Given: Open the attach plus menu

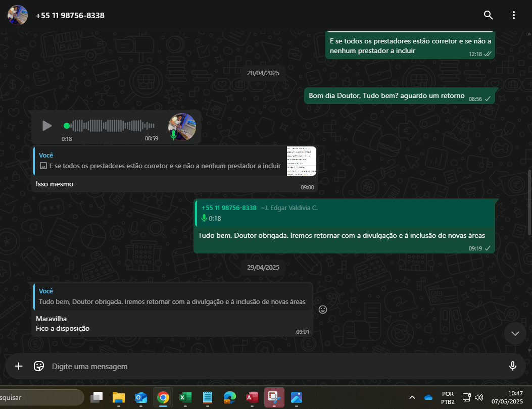Looking at the screenshot, I should click(x=19, y=366).
